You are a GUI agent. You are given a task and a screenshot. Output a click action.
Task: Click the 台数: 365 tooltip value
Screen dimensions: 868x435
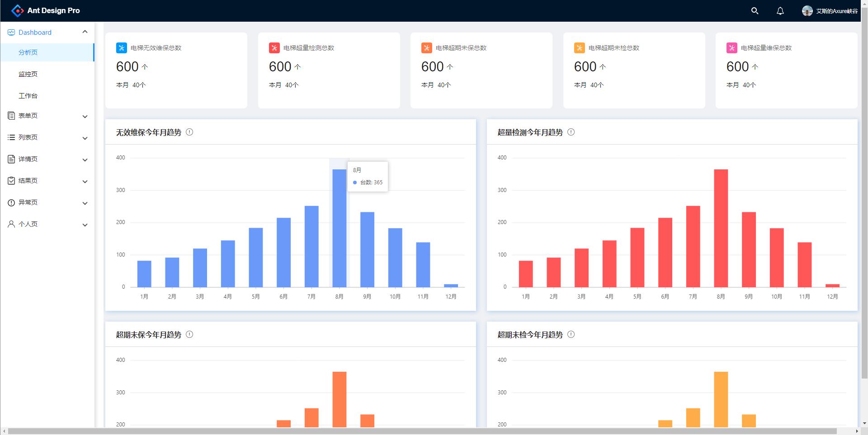point(371,182)
